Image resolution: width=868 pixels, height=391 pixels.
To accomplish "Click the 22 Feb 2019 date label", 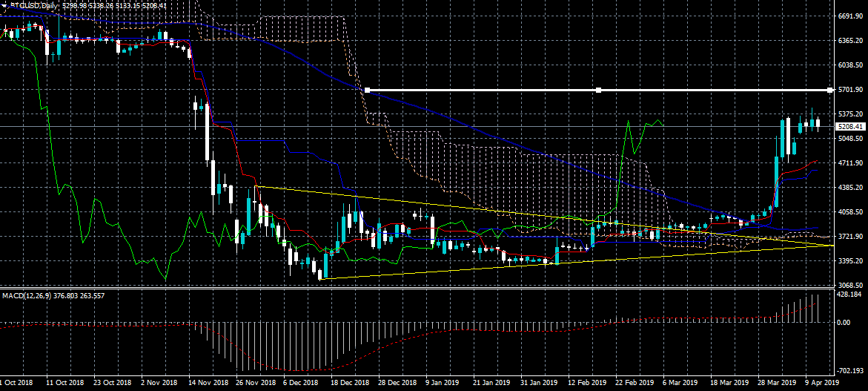I will point(635,383).
